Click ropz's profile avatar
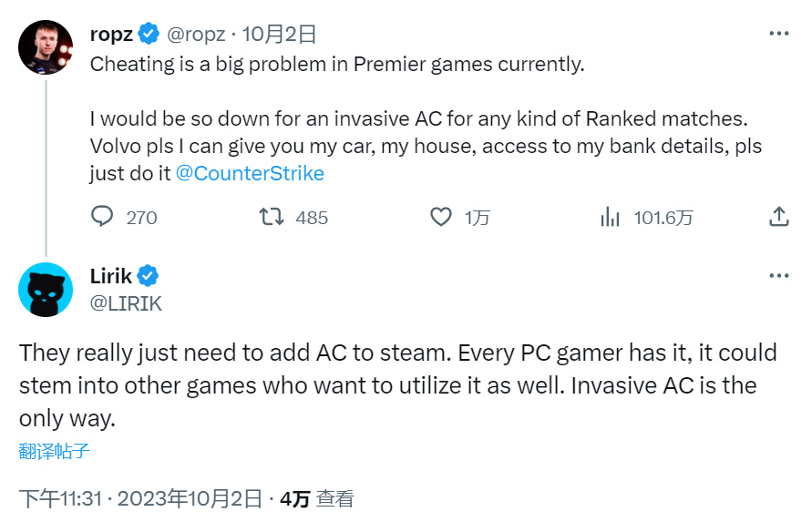 tap(46, 47)
